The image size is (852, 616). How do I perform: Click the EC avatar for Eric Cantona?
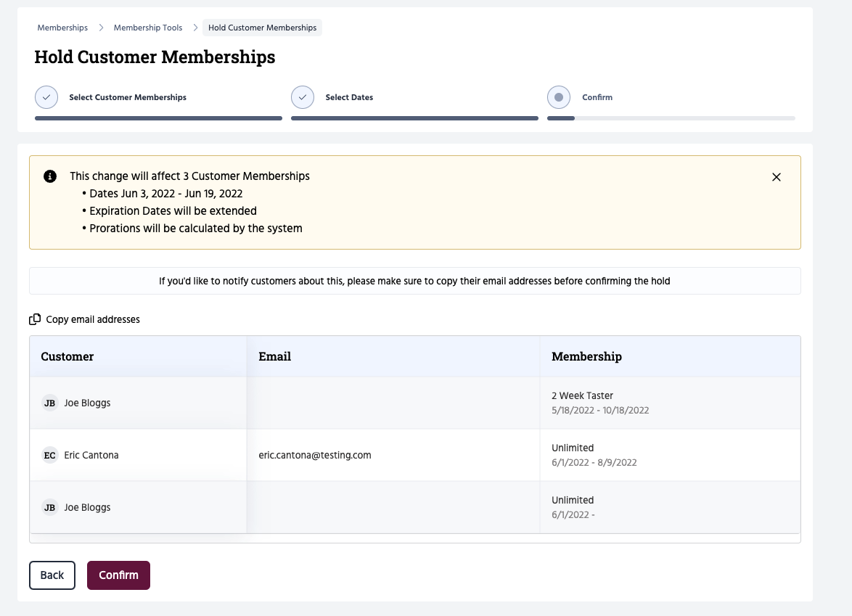49,456
